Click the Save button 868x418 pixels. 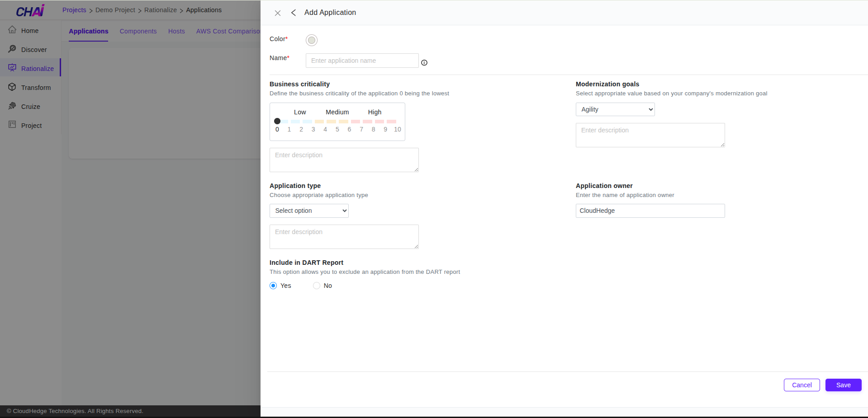(x=843, y=385)
